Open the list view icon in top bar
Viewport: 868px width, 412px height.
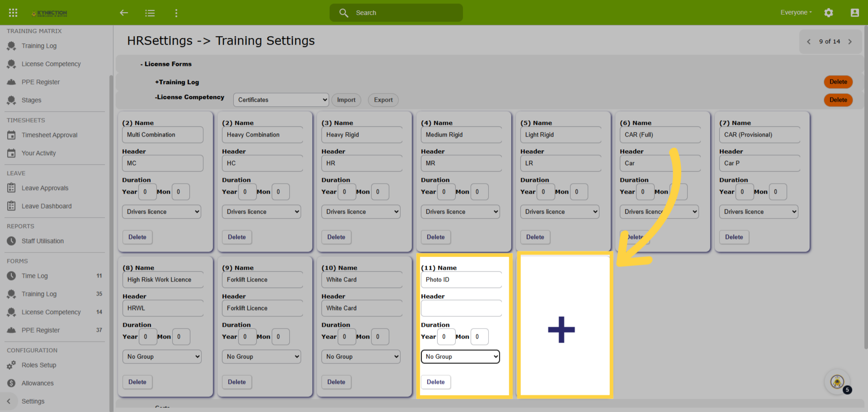[150, 13]
